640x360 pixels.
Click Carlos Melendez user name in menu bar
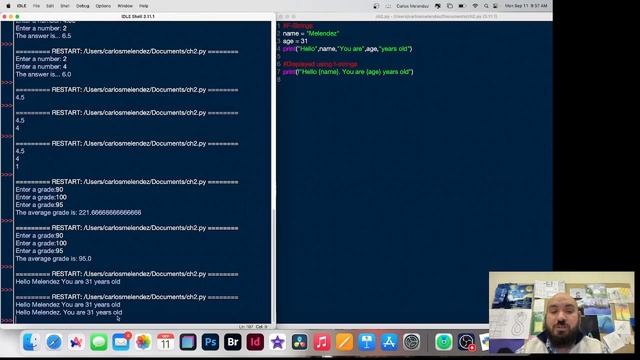412,6
